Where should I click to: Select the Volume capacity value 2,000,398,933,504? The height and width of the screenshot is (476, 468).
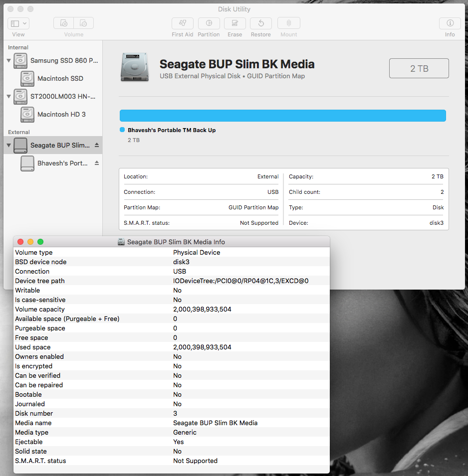(202, 309)
